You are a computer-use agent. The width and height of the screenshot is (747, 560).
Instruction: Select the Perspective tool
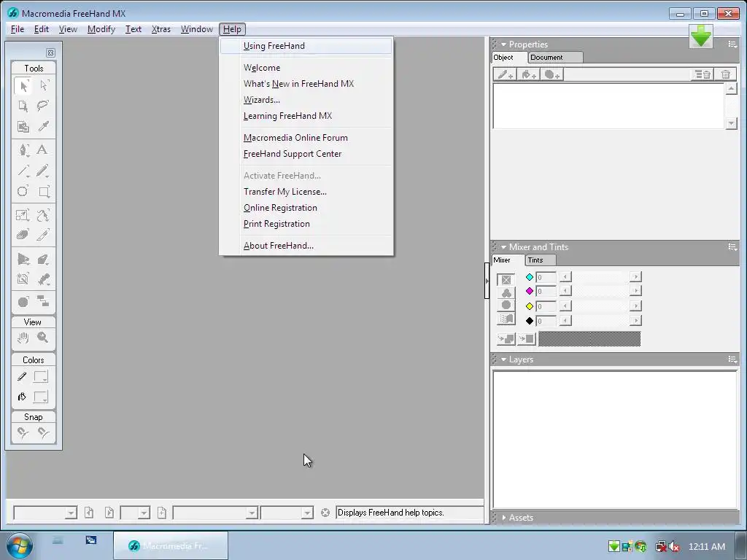pos(23,259)
